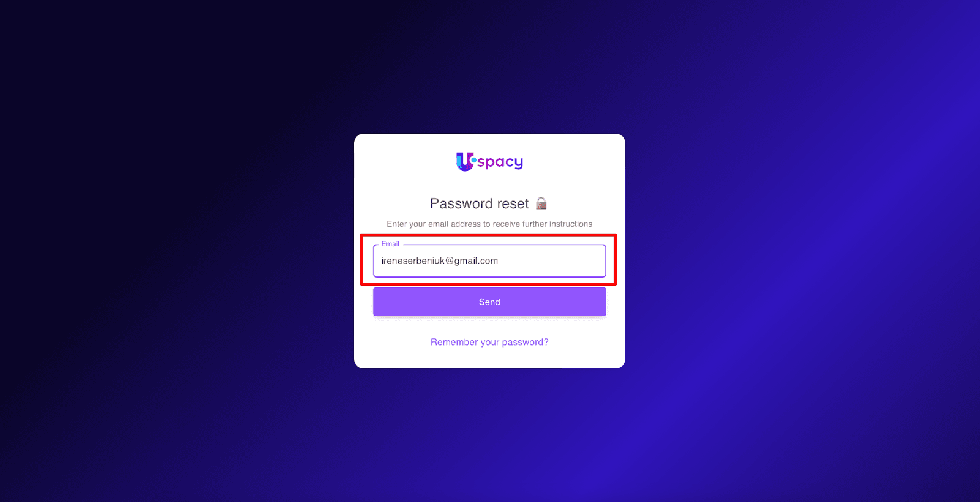
Task: Open the 'Remember your password?' link
Action: tap(489, 342)
